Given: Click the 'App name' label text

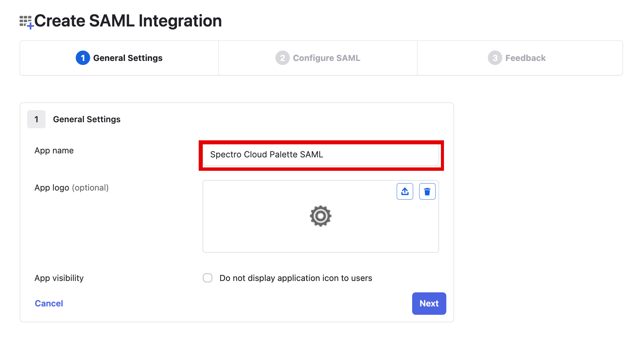Looking at the screenshot, I should tap(54, 151).
